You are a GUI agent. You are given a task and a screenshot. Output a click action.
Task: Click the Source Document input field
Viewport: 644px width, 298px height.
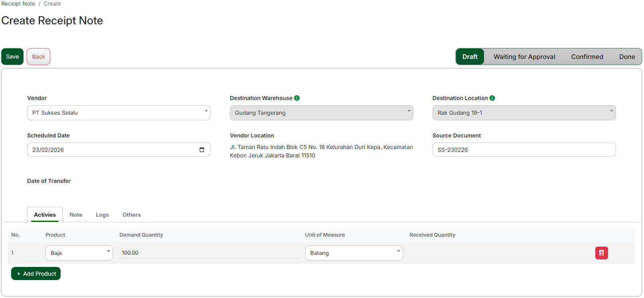524,150
